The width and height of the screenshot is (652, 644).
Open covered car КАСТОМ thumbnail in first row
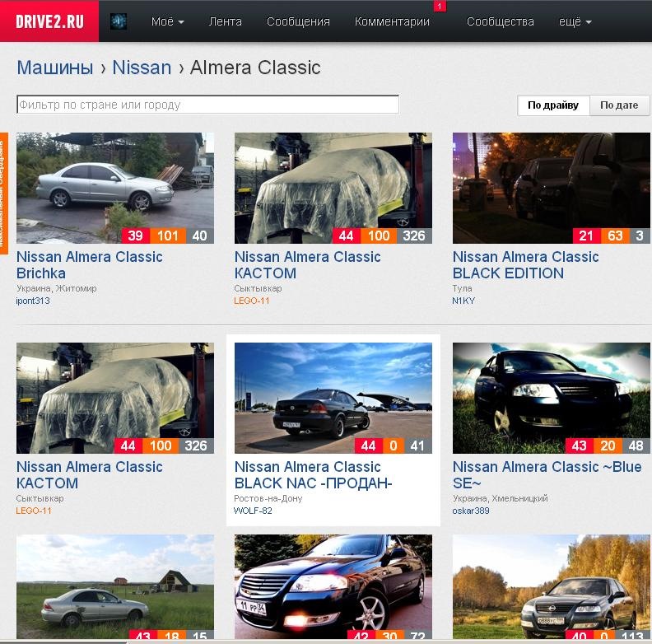(x=333, y=188)
